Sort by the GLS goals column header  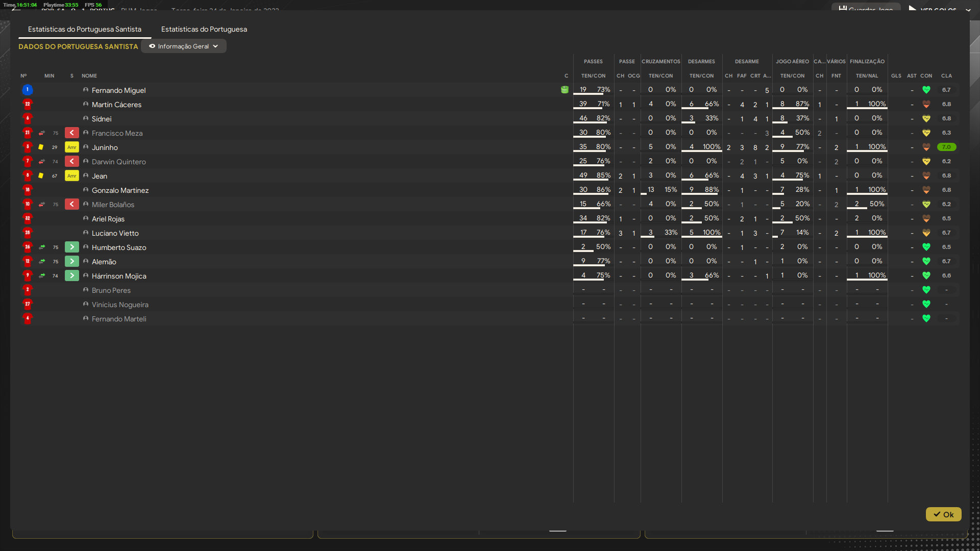[896, 76]
